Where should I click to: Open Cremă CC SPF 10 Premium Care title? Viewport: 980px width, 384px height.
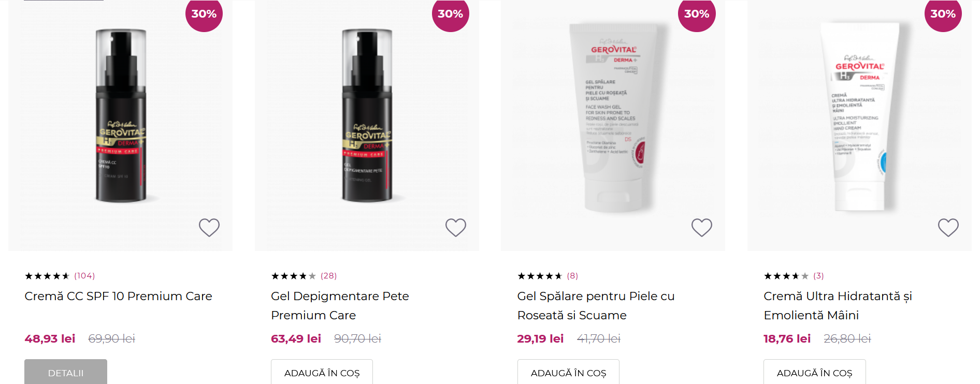point(119,296)
